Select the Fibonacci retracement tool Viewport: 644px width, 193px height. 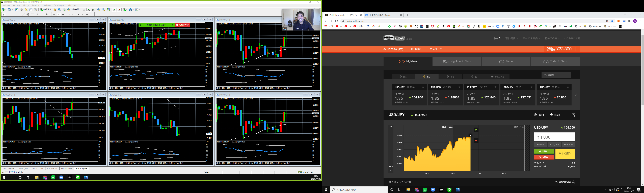click(x=33, y=14)
